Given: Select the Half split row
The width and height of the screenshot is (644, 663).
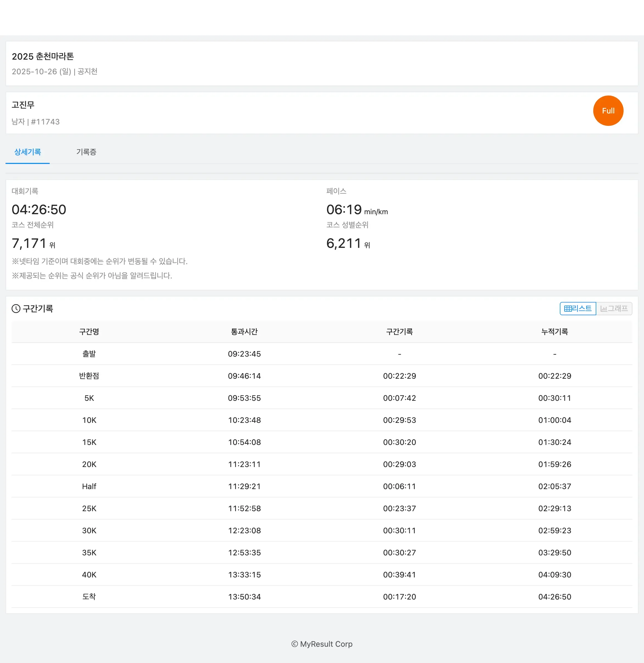Looking at the screenshot, I should pyautogui.click(x=89, y=486).
